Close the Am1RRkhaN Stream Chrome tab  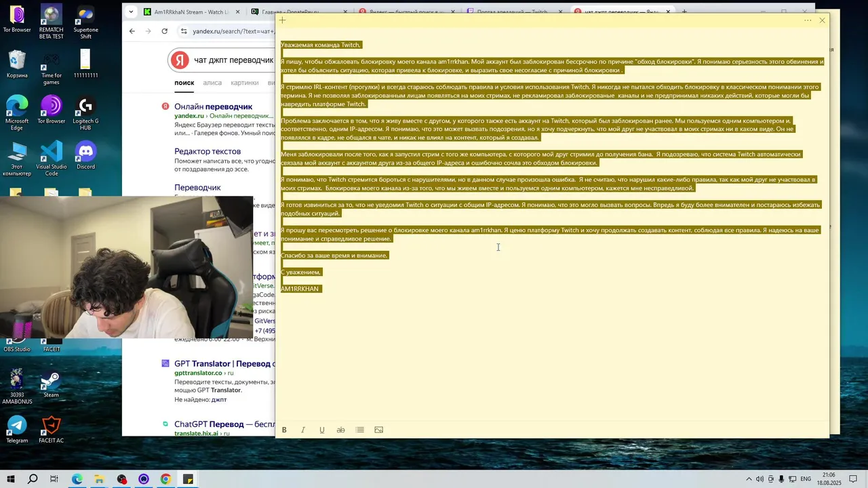tap(238, 12)
